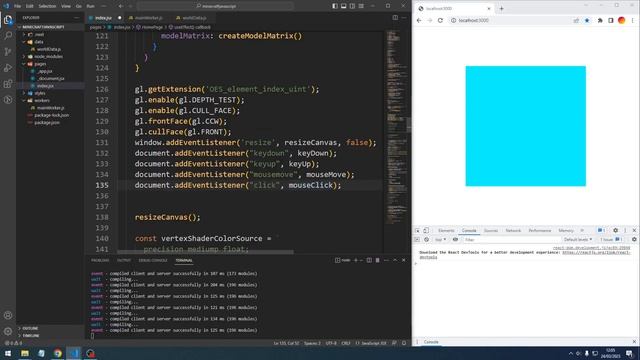The height and width of the screenshot is (360, 640).
Task: Open the Explorer view in the activity bar
Action: point(8,20)
